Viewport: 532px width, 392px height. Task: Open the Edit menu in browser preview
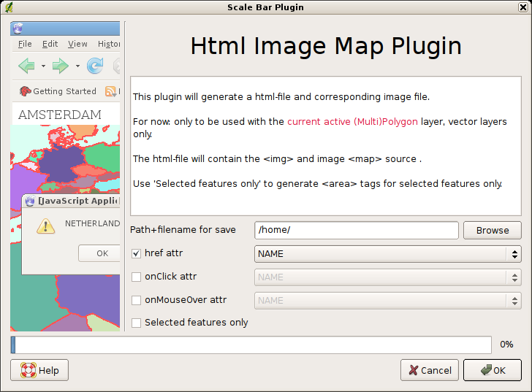50,44
